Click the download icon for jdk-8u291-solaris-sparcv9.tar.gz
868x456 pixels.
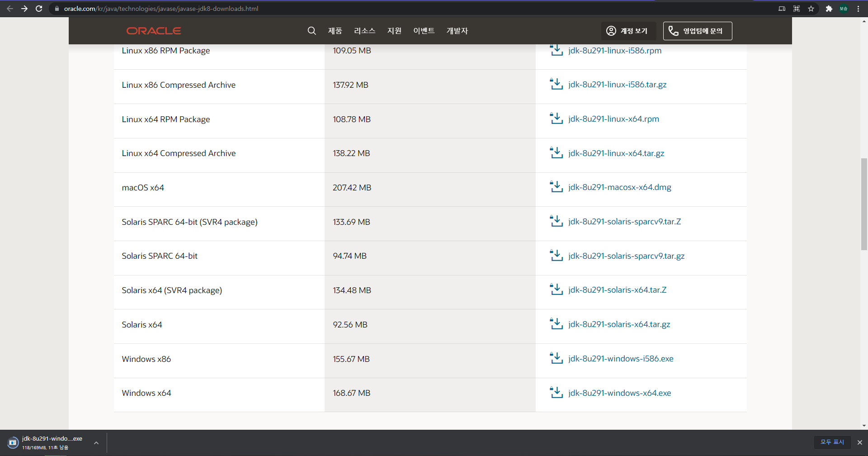click(x=556, y=256)
